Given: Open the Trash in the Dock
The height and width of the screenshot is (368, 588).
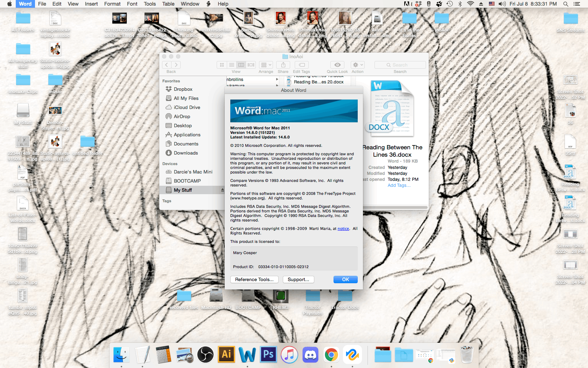Looking at the screenshot, I should click(467, 355).
